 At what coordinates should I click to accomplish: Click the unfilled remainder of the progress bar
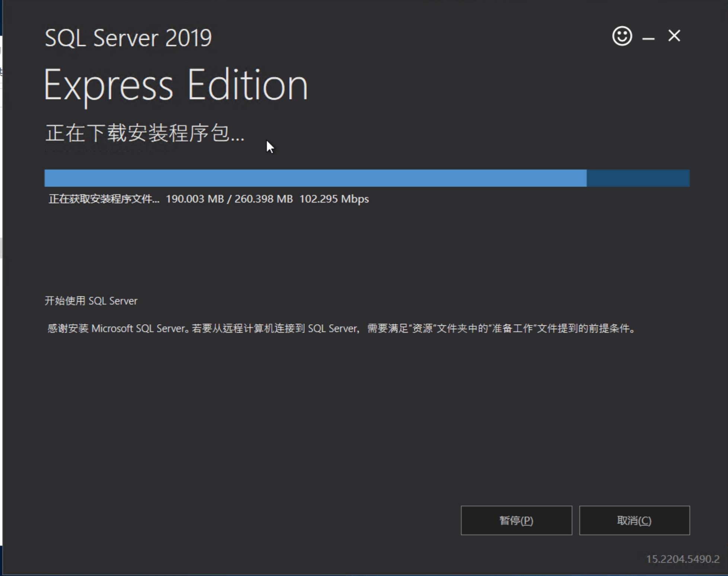click(638, 178)
